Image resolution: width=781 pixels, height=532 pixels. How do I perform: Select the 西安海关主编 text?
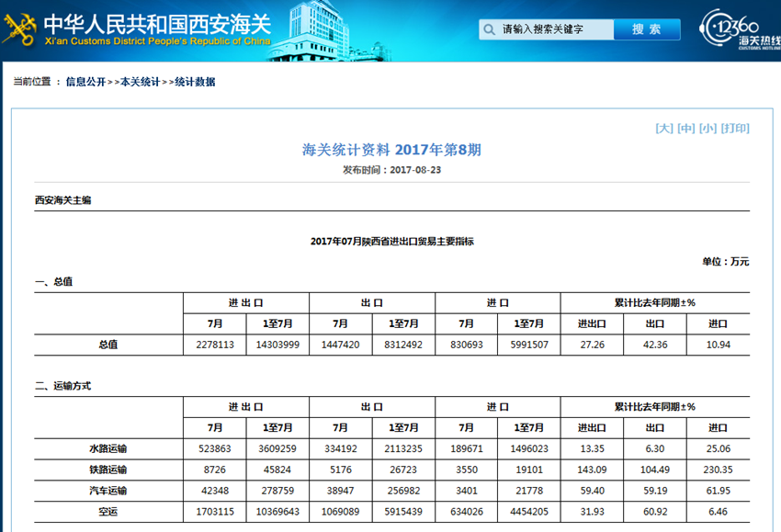[62, 200]
